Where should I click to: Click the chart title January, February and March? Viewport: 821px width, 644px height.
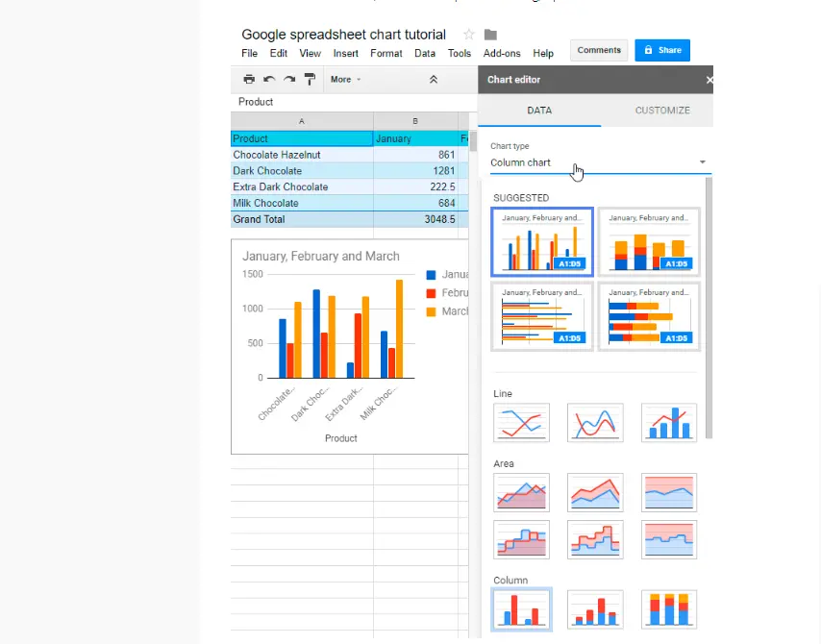pos(320,256)
